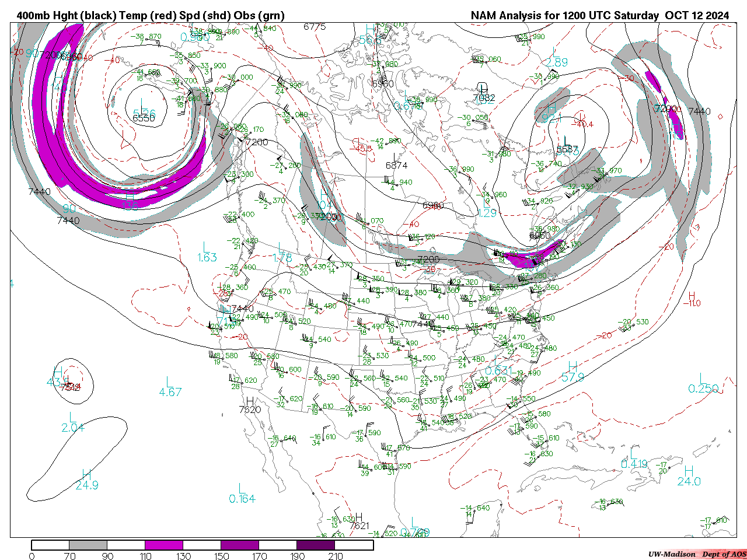Click the L 0.250 low marker
Viewport: 747px width, 560px height.
[703, 384]
